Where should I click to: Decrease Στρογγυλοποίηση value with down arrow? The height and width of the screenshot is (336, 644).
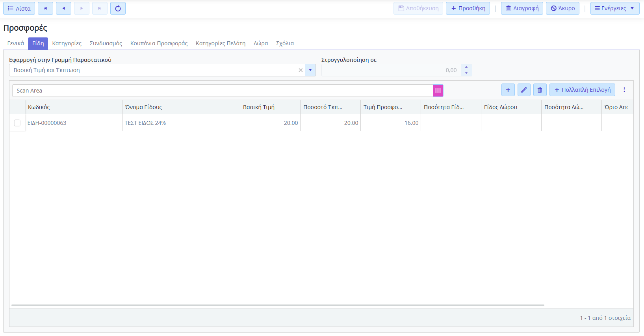coord(466,73)
